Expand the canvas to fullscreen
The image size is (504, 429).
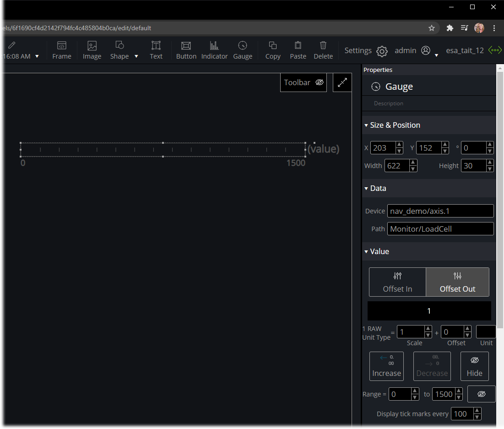tap(342, 83)
